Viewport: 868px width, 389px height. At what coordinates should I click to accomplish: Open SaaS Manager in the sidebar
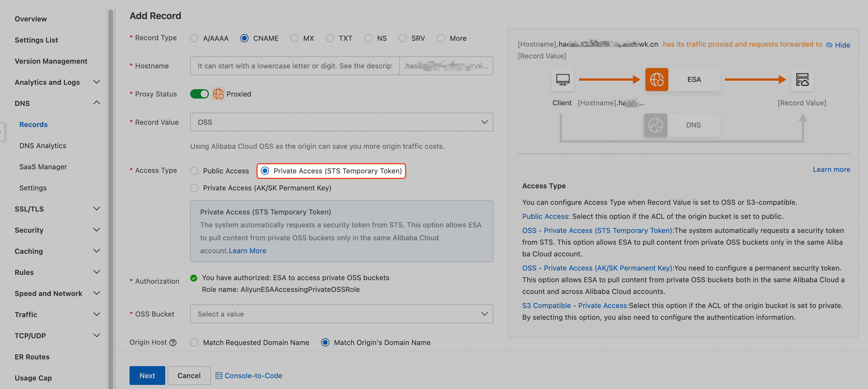click(x=43, y=167)
